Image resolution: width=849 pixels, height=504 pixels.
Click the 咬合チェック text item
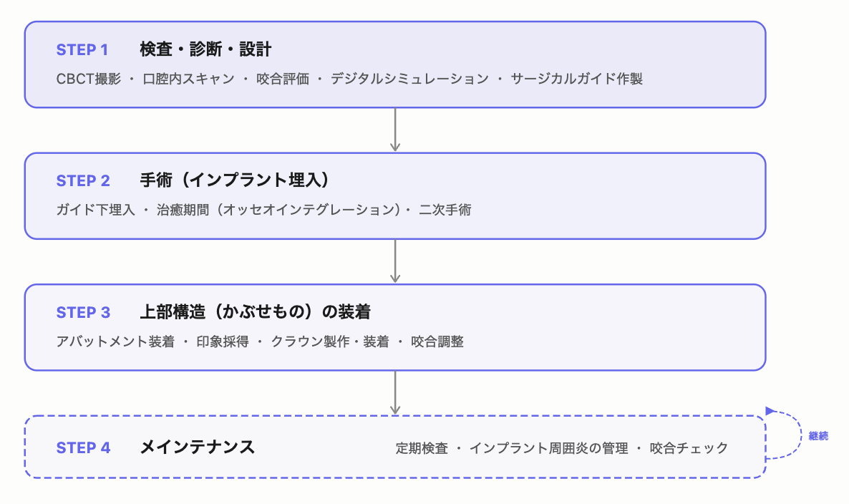tap(689, 448)
